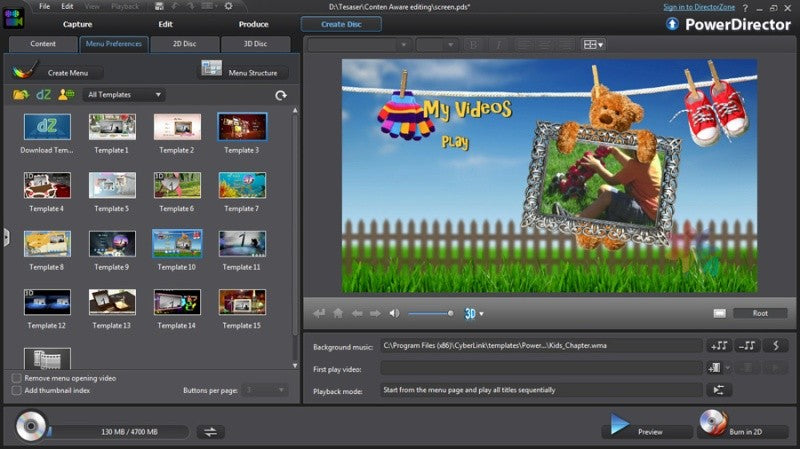Open the All Templates filter dropdown
Image resolution: width=800 pixels, height=449 pixels.
pyautogui.click(x=124, y=95)
